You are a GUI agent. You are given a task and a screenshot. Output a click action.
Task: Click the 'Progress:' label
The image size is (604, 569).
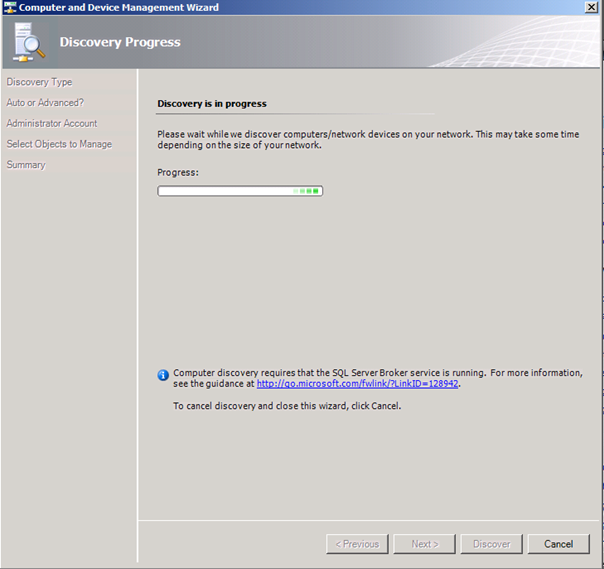click(178, 173)
